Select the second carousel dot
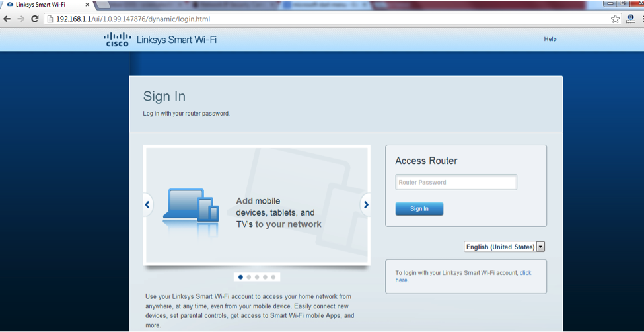The width and height of the screenshot is (644, 332). (249, 277)
